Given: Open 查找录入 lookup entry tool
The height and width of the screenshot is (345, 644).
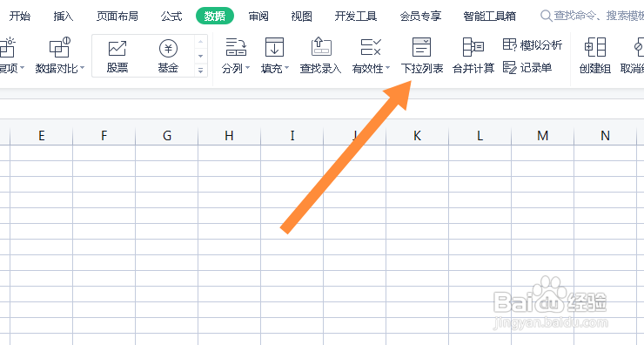Looking at the screenshot, I should [x=321, y=56].
